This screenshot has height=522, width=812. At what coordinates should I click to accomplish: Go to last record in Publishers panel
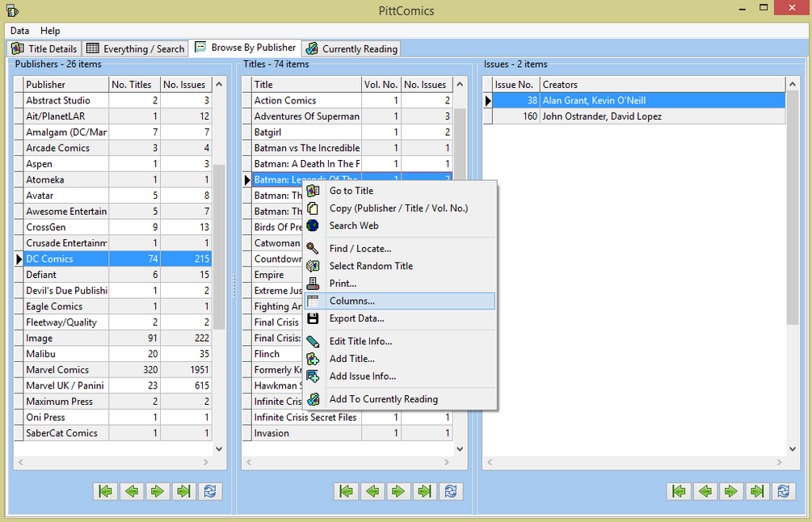point(184,491)
